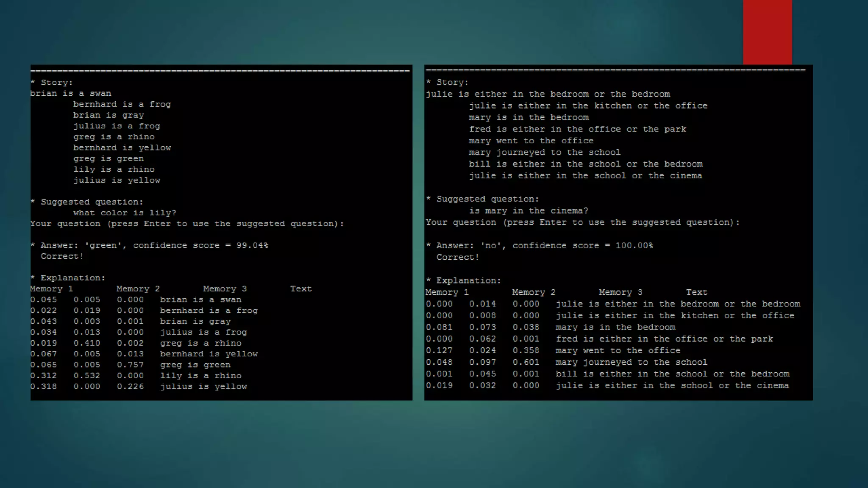The image size is (868, 488).
Task: Click the 'lily is a rhino' explanation row
Action: pos(200,376)
